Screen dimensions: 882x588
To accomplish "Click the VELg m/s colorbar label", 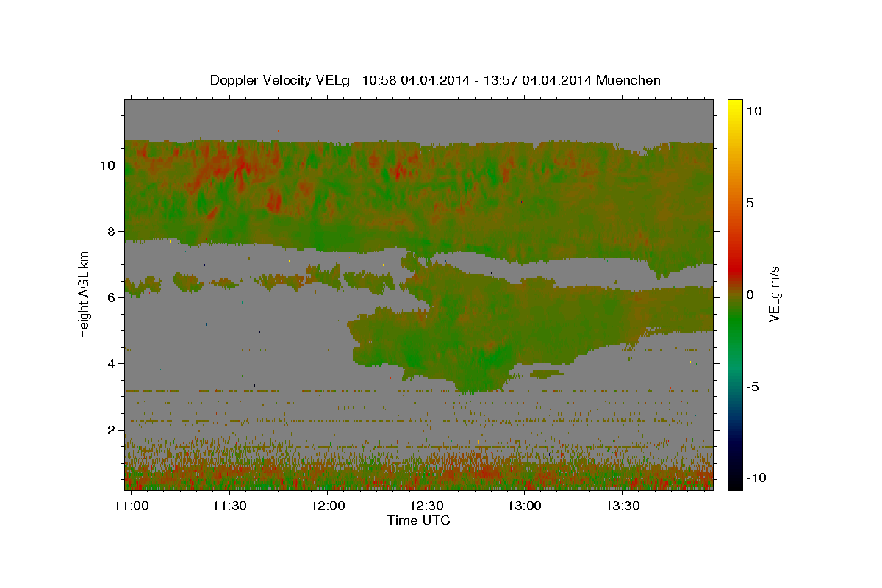I will click(774, 295).
